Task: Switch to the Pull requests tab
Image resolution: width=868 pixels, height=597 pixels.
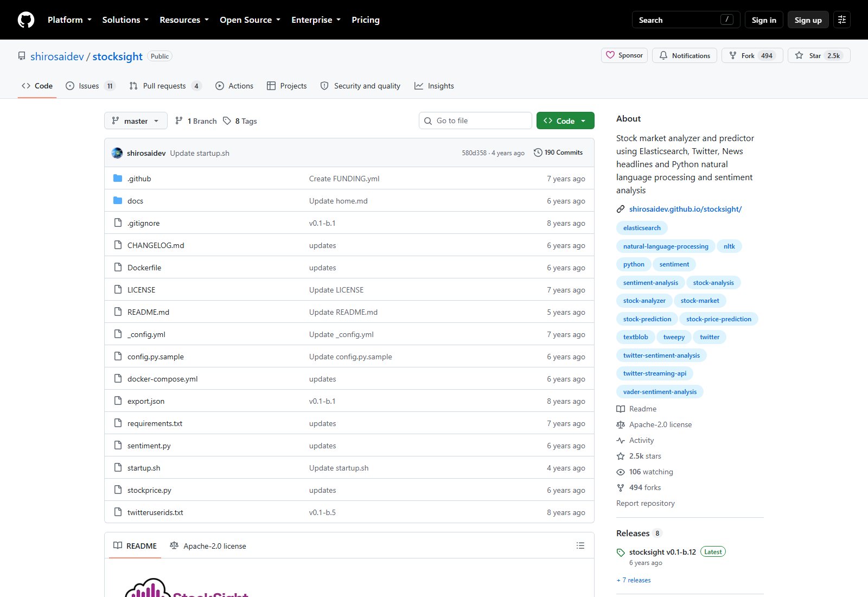Action: coord(165,86)
